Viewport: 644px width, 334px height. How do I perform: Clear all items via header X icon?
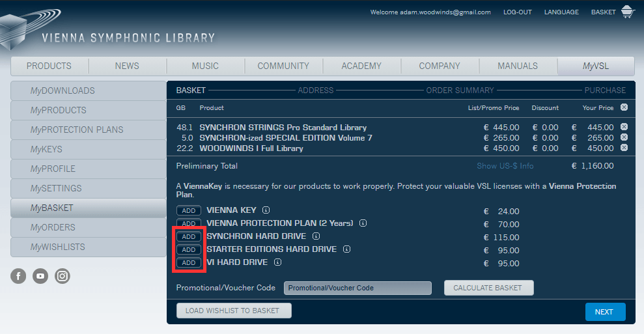[x=624, y=107]
